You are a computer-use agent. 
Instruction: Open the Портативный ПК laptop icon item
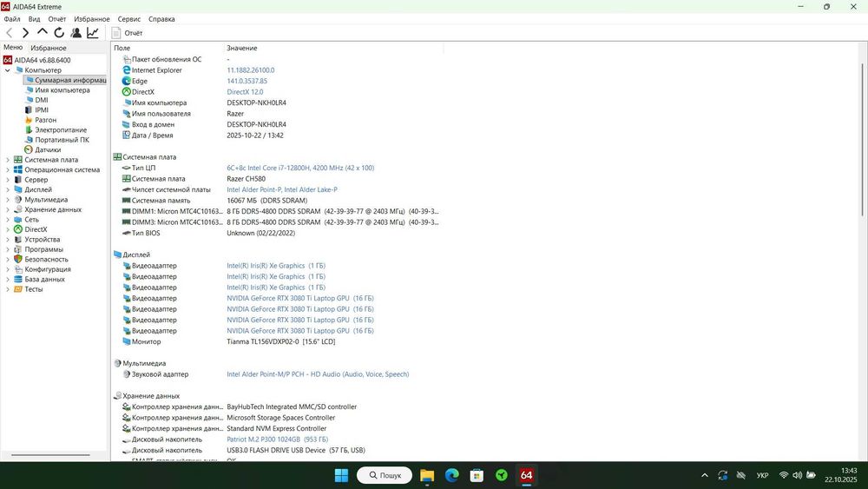coord(29,140)
